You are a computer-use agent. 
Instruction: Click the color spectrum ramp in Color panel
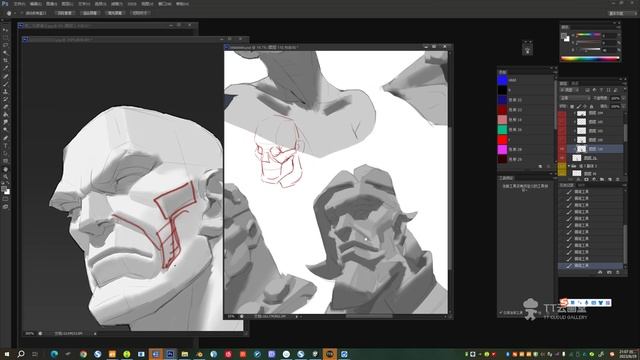[x=590, y=59]
